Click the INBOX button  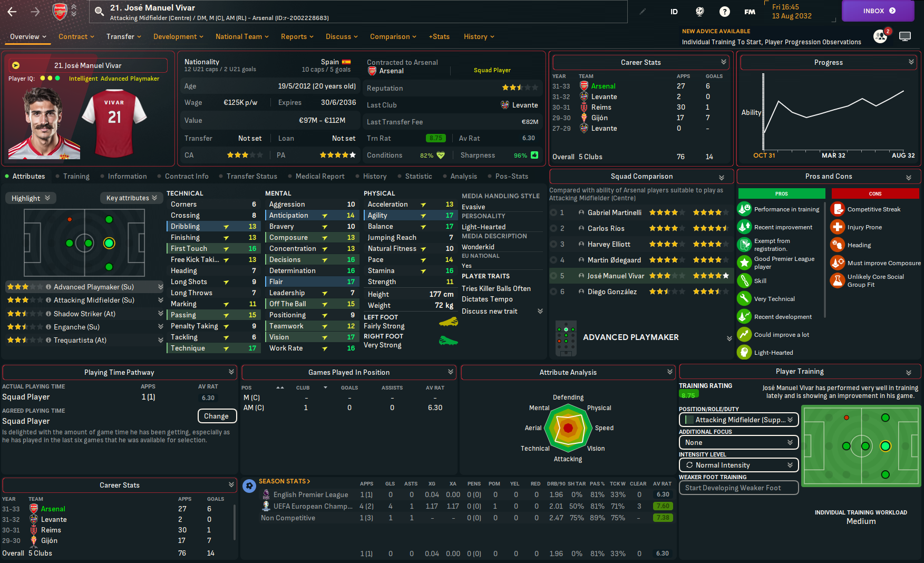[x=878, y=11]
